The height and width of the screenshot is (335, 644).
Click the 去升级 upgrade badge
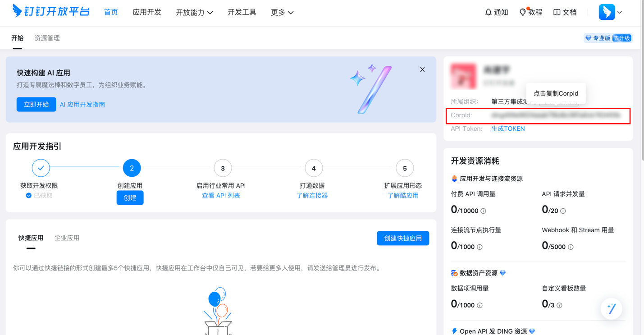(x=622, y=38)
